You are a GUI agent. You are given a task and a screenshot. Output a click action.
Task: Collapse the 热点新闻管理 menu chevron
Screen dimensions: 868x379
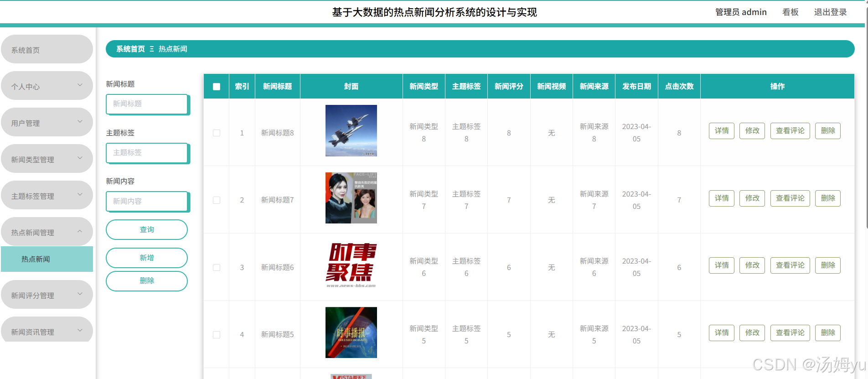80,231
